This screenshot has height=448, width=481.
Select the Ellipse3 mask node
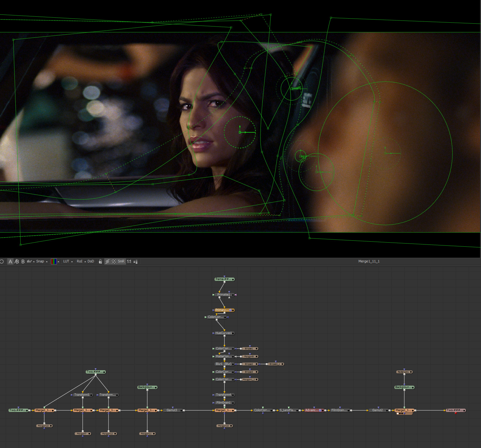point(250,372)
